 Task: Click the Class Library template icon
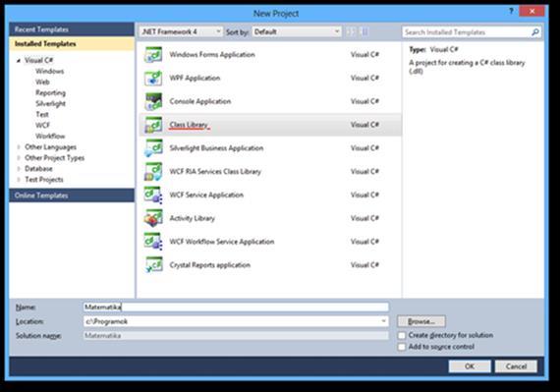(153, 125)
